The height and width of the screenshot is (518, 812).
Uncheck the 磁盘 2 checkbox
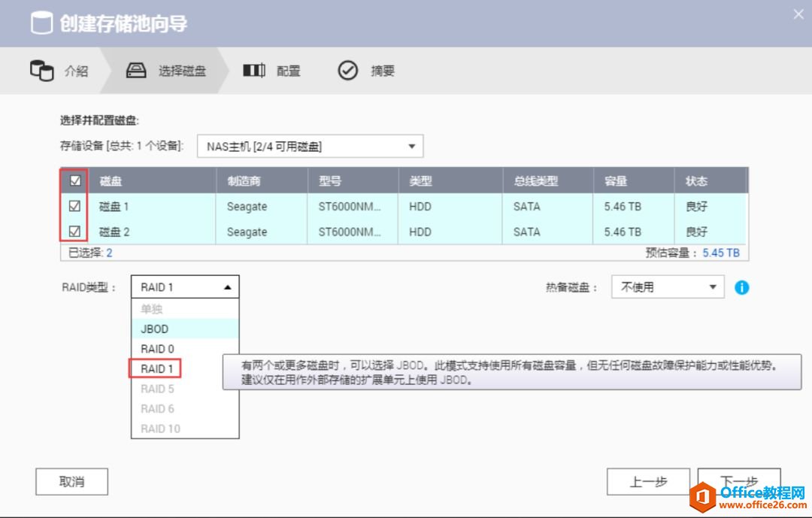(x=75, y=232)
